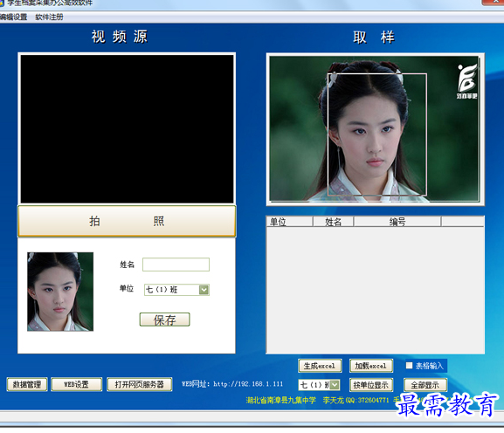Click the 加载excel button

371,366
